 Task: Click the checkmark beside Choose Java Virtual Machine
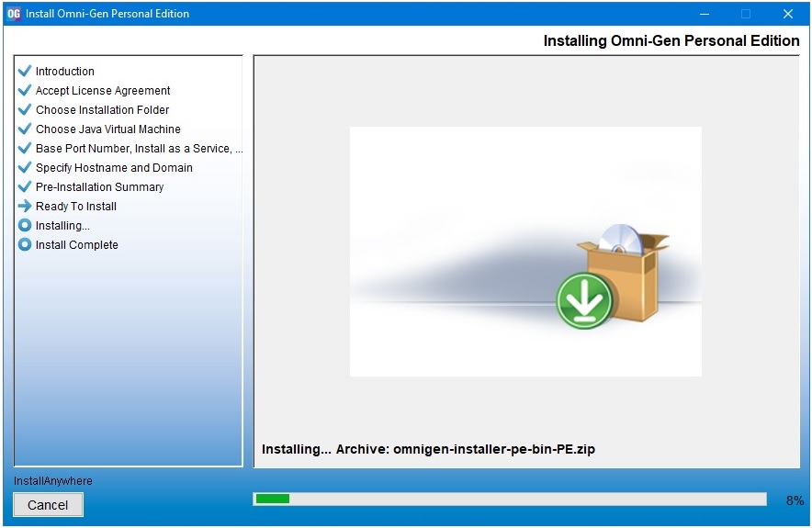pyautogui.click(x=24, y=129)
